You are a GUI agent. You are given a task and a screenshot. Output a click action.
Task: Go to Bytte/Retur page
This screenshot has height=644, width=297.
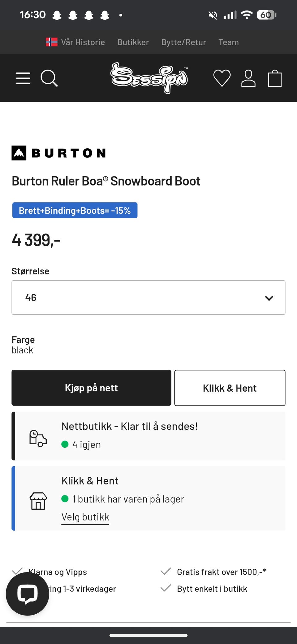(x=183, y=42)
